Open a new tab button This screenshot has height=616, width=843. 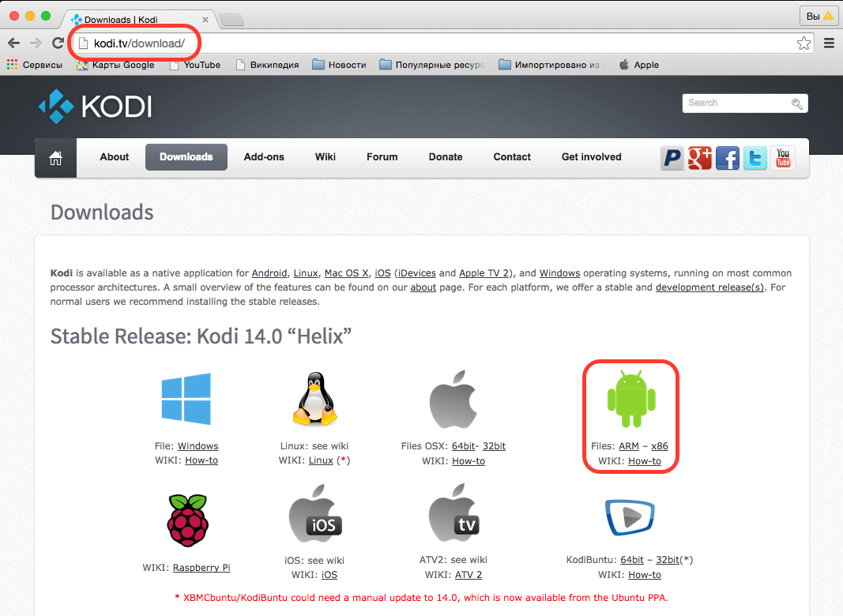[231, 20]
